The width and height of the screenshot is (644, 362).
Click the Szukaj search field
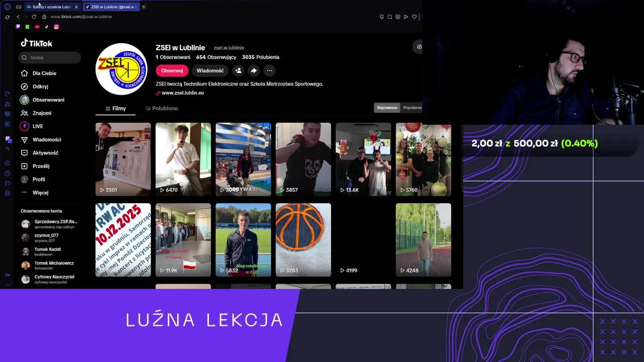[x=50, y=57]
